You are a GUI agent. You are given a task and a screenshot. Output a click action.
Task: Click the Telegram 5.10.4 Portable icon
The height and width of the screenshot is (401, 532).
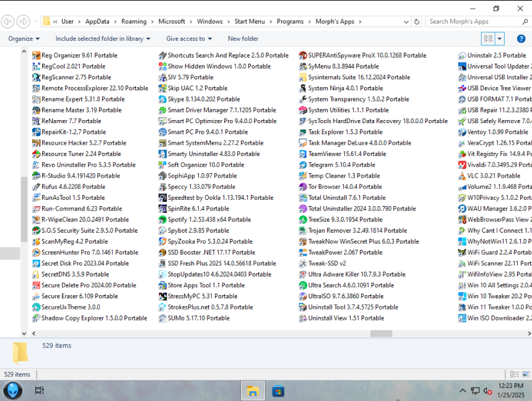click(303, 165)
